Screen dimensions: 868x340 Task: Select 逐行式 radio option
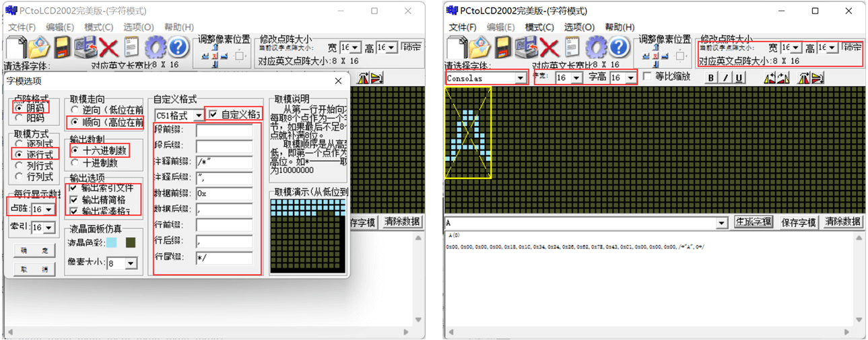coord(20,154)
